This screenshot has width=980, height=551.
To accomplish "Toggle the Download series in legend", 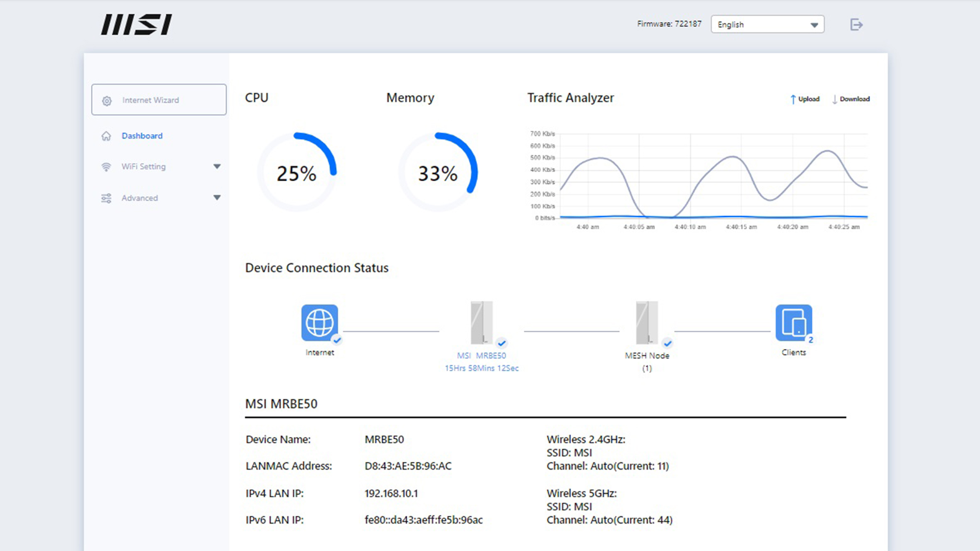I will 851,99.
